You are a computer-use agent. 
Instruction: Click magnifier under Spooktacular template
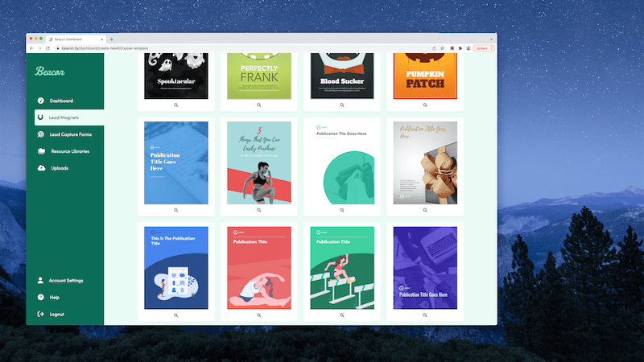tap(176, 105)
